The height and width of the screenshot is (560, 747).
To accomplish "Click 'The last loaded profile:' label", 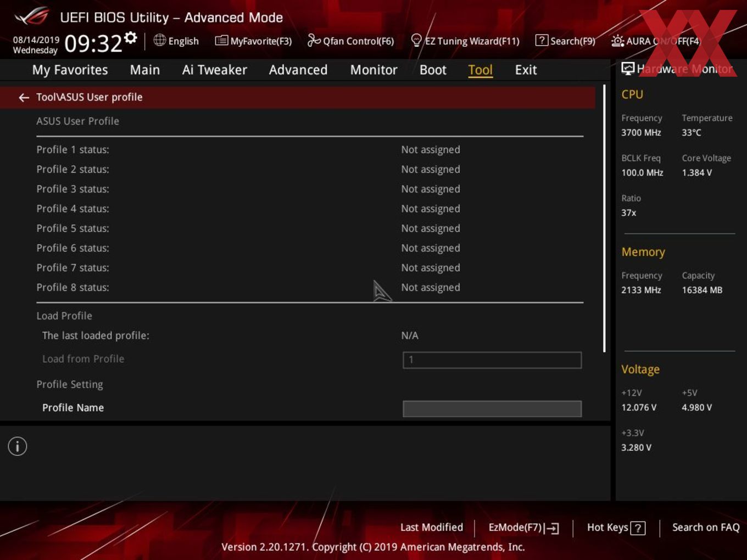I will click(96, 335).
